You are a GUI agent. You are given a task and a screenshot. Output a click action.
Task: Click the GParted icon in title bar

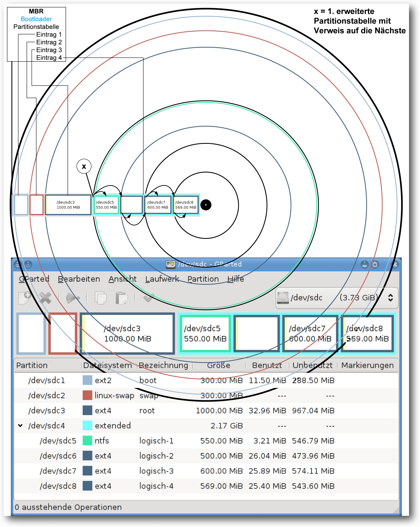point(171,264)
